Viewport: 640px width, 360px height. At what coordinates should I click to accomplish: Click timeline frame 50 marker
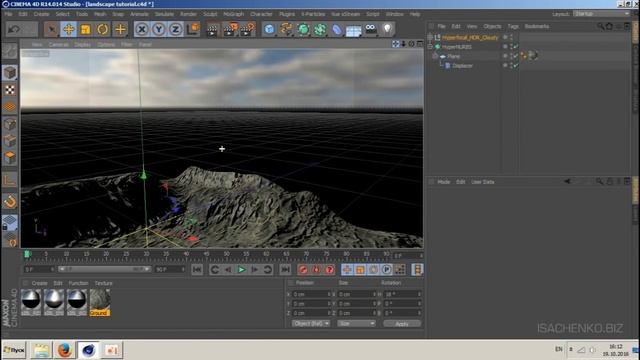pos(226,254)
